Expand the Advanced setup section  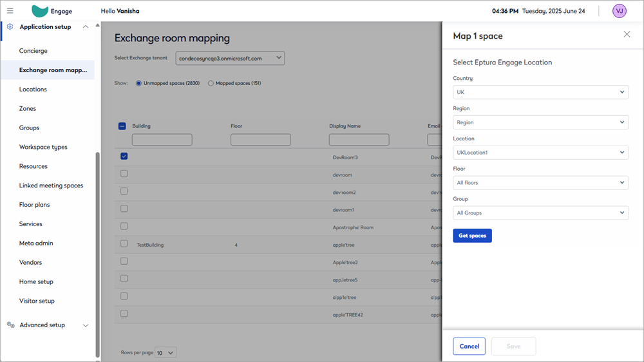pyautogui.click(x=86, y=325)
